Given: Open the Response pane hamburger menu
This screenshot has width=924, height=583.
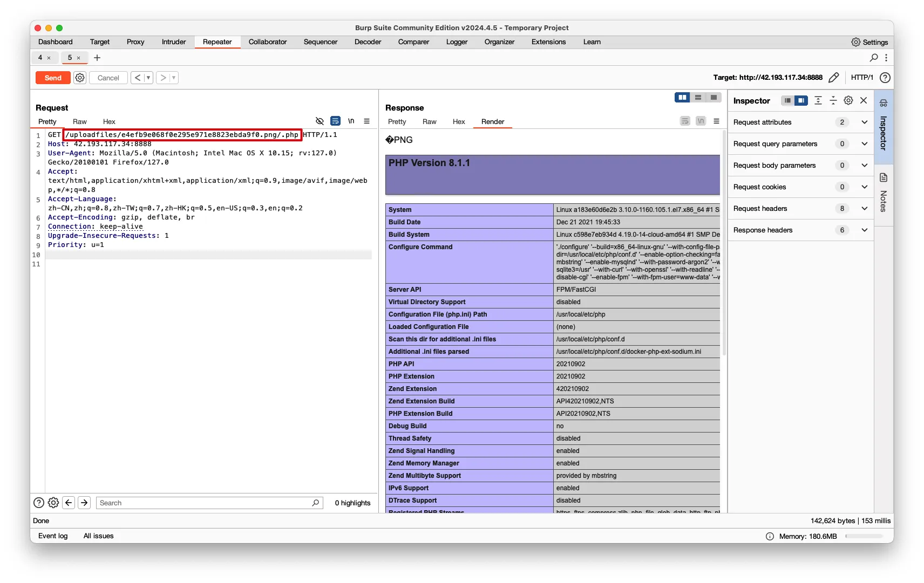Looking at the screenshot, I should click(717, 121).
